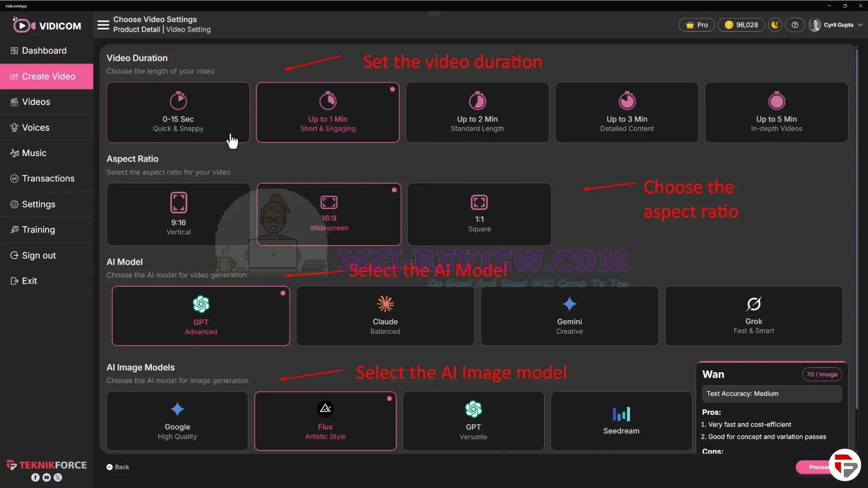Viewport: 868px width, 488px height.
Task: Click the round TeknikForce chat widget
Action: [x=845, y=465]
